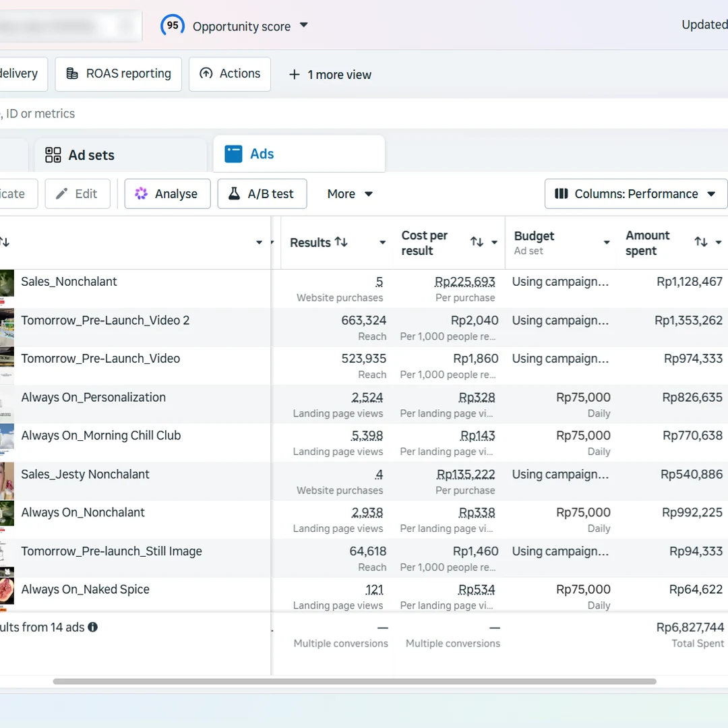
Task: Click the 121 landing page views result
Action: (374, 590)
